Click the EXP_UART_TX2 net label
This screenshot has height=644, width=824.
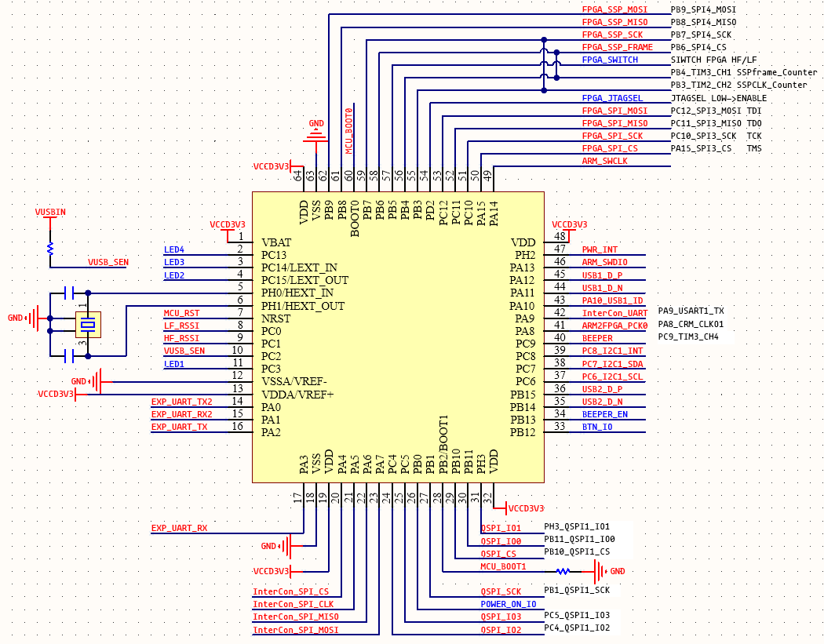pyautogui.click(x=182, y=402)
